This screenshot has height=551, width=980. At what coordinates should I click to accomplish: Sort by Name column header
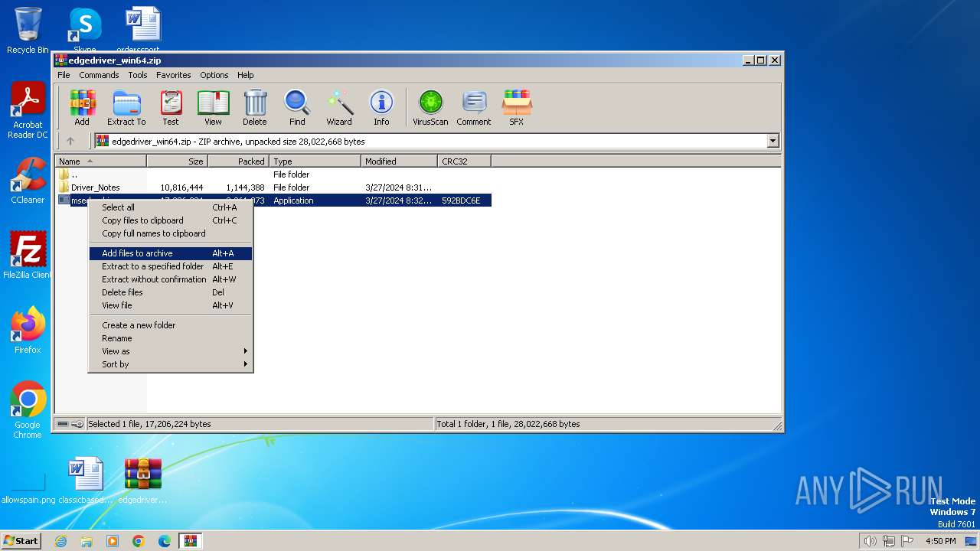(101, 161)
